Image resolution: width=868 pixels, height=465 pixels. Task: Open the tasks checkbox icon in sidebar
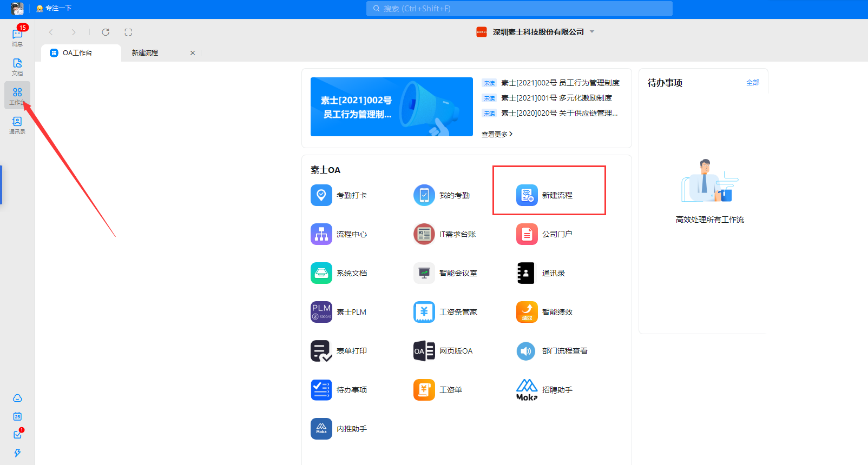[17, 434]
